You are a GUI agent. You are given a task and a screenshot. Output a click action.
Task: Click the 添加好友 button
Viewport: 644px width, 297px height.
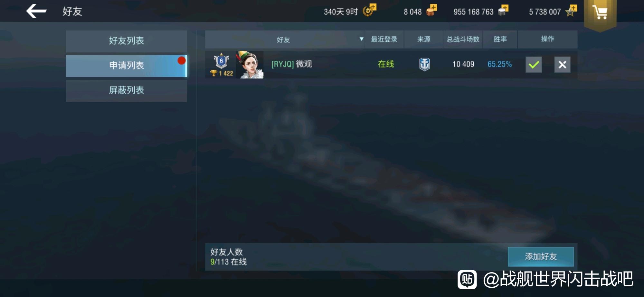541,256
